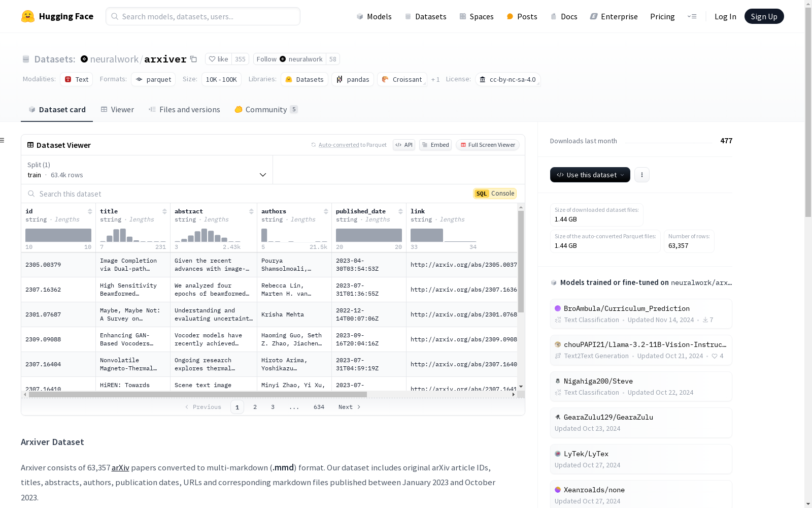
Task: Open the BroAmbula/Curriculum_Prediction model card
Action: click(641, 314)
